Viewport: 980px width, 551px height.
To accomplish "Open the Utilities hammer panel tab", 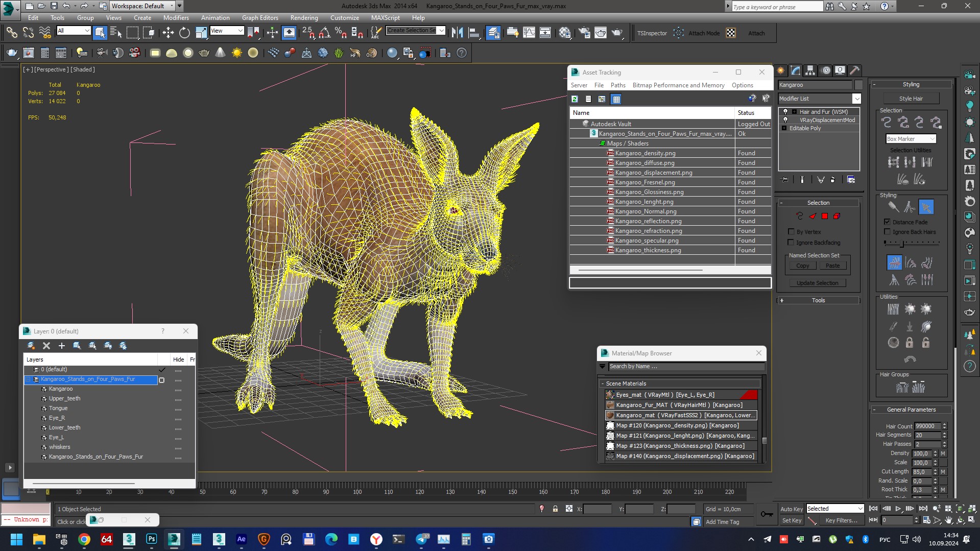I will [855, 70].
